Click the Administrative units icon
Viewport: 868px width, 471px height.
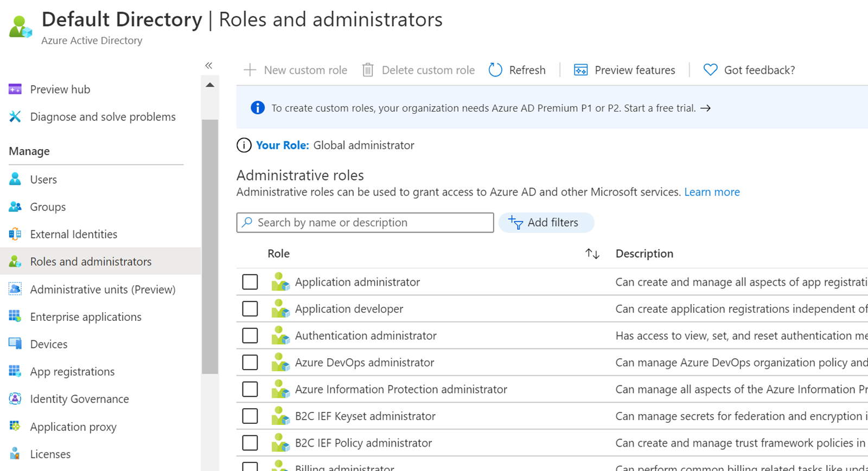coord(15,289)
